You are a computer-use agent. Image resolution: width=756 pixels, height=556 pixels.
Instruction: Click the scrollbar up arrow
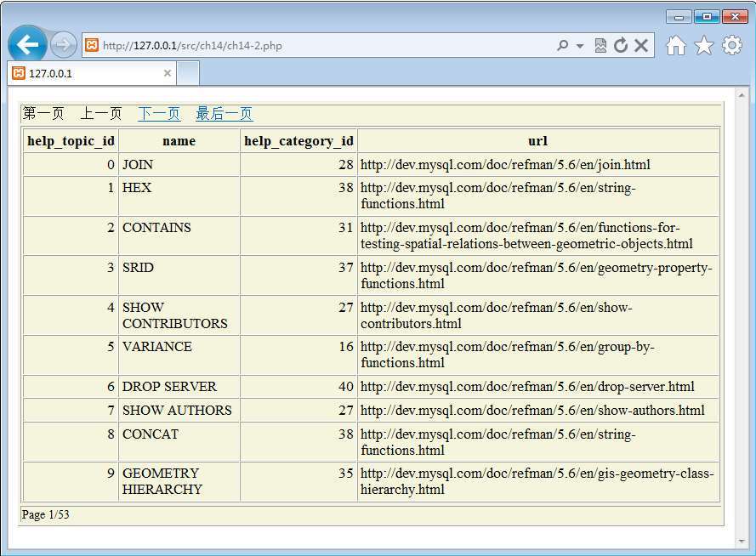coord(742,95)
